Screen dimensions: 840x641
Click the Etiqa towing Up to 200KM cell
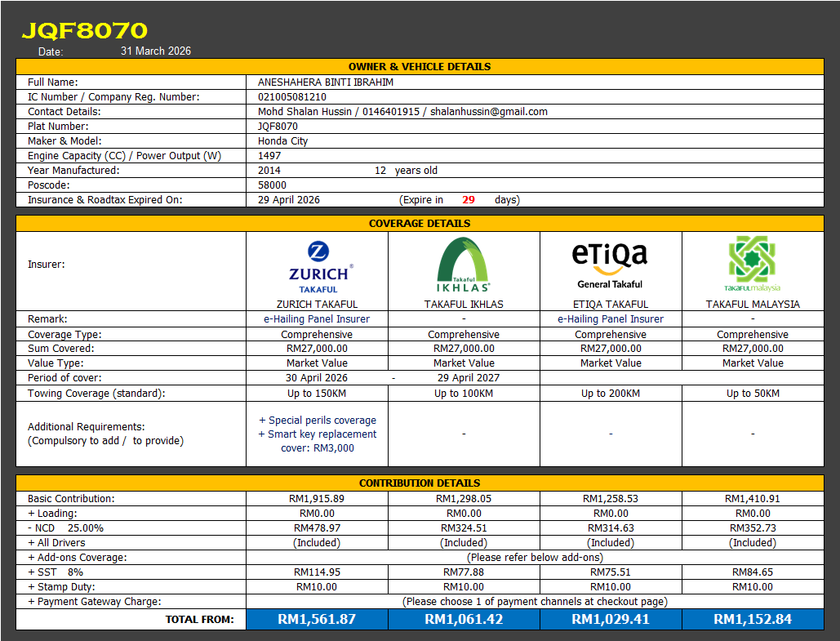point(611,394)
